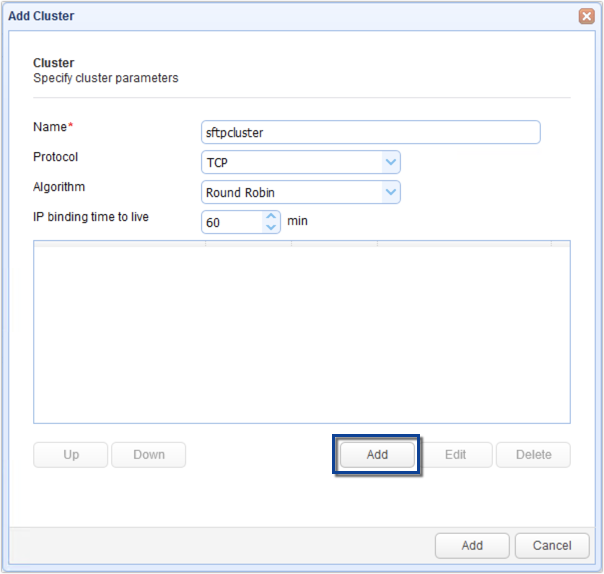604x574 pixels.
Task: Click the Name field containing sftpcluster
Action: point(370,133)
